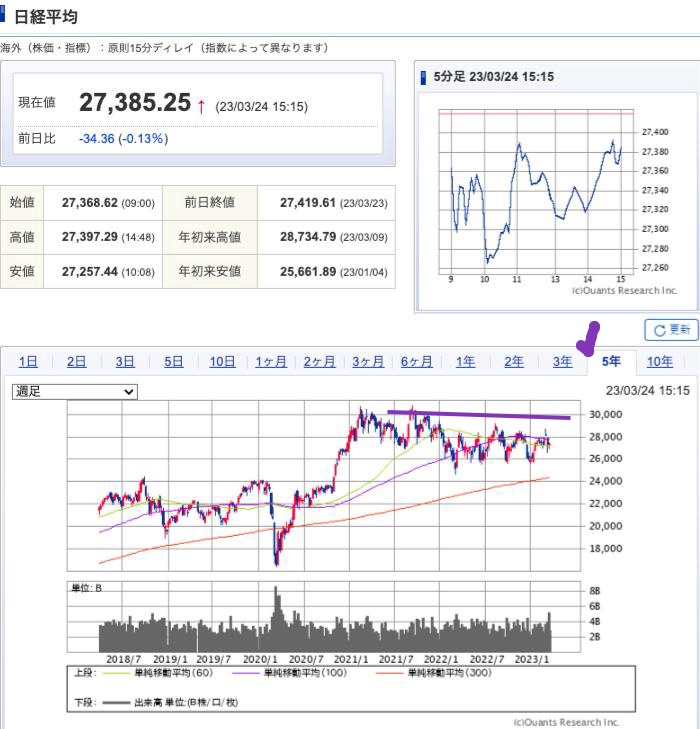This screenshot has height=729, width=700.
Task: Click the 前日終値 value 27,419.61
Action: coord(308,203)
